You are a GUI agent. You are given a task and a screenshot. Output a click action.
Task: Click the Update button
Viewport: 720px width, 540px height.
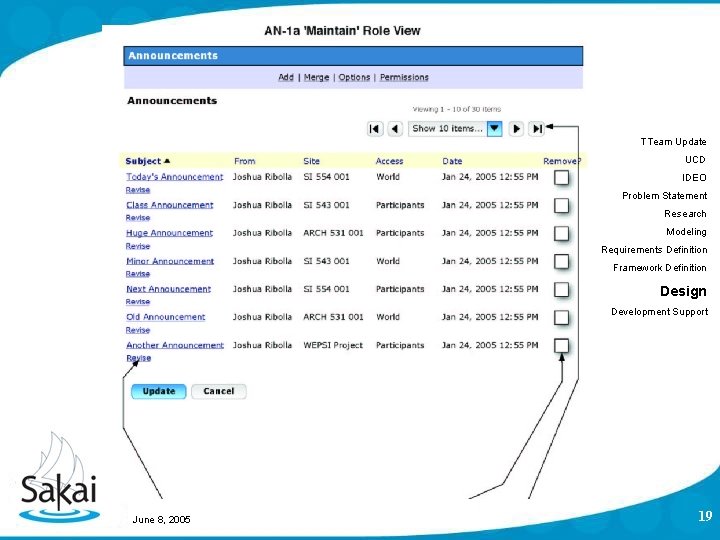tap(158, 391)
